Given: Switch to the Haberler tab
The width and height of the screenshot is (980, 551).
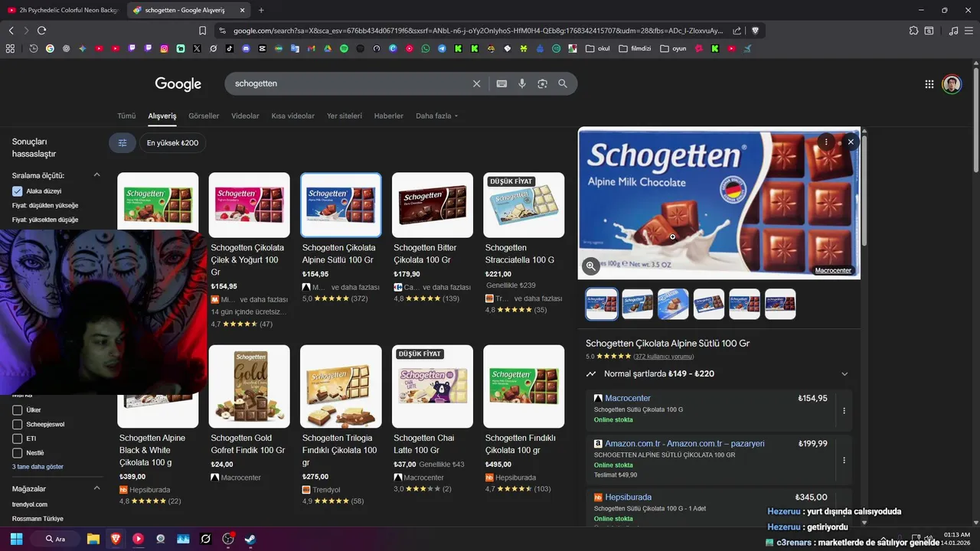Looking at the screenshot, I should (388, 116).
